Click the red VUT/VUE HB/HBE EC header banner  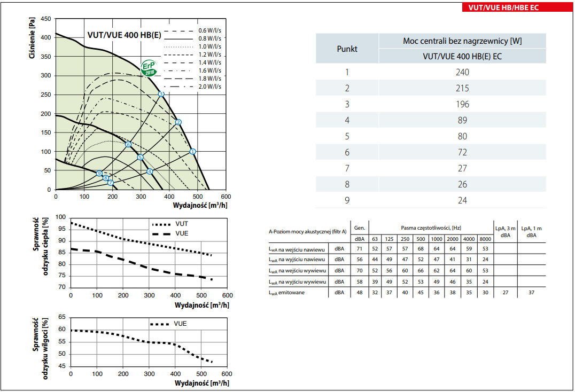click(517, 7)
